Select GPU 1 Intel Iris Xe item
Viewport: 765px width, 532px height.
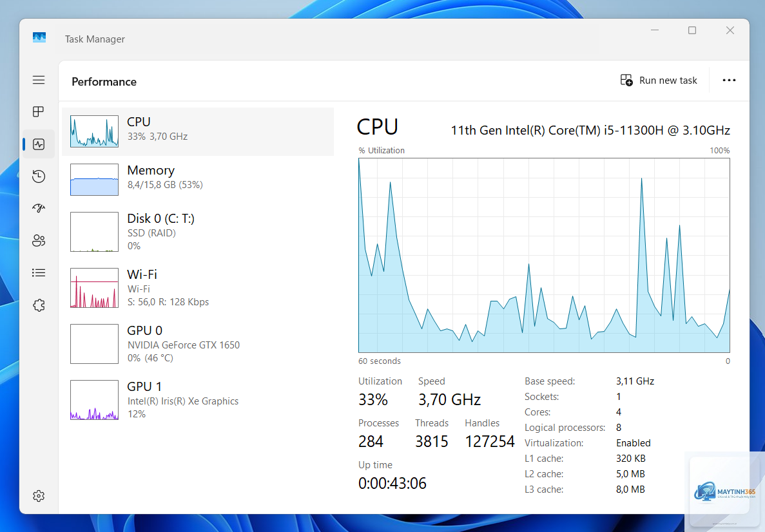(x=198, y=401)
